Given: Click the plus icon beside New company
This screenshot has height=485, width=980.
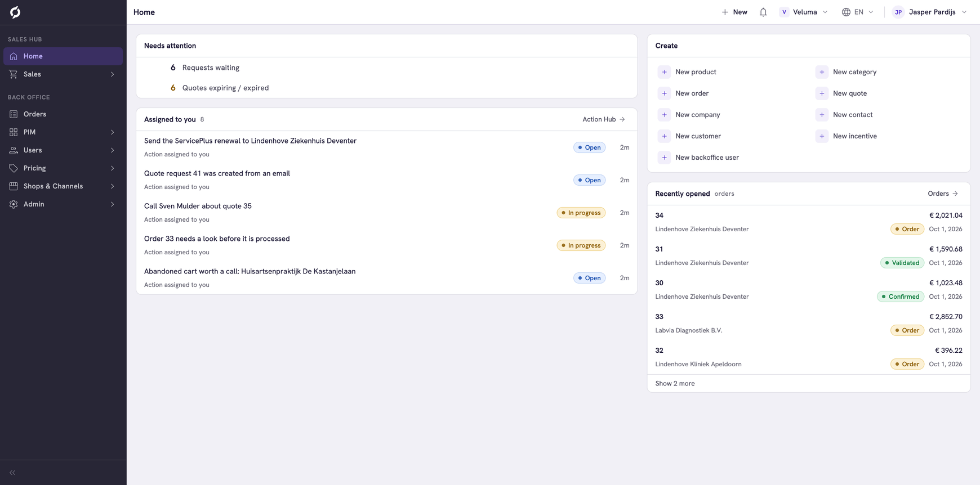Looking at the screenshot, I should [x=665, y=115].
